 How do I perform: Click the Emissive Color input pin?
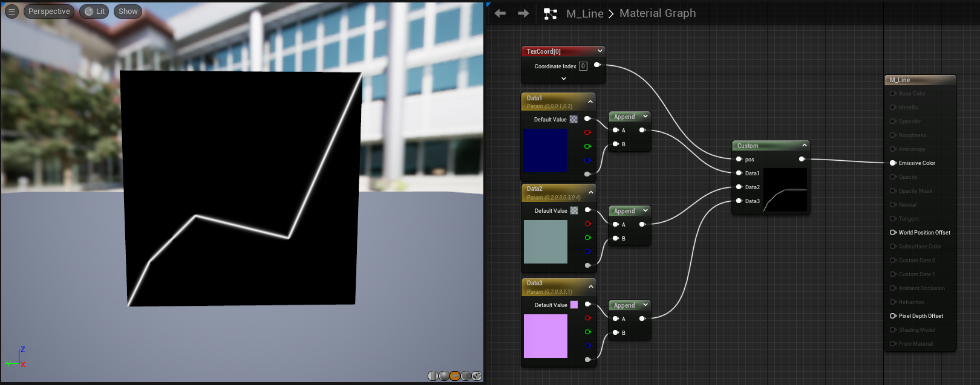(893, 163)
